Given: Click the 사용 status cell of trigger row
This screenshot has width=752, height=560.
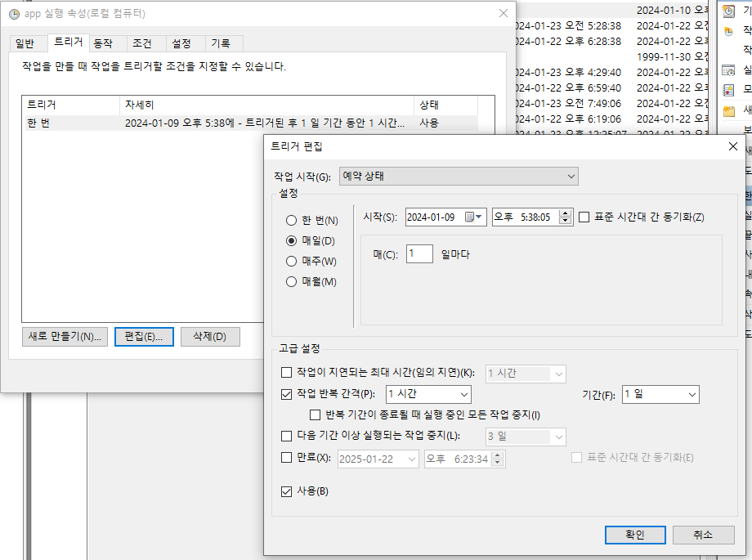Looking at the screenshot, I should pos(429,123).
